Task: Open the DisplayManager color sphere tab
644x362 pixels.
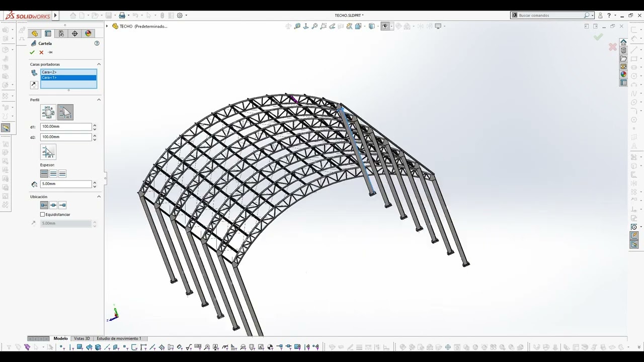Action: coord(88,34)
